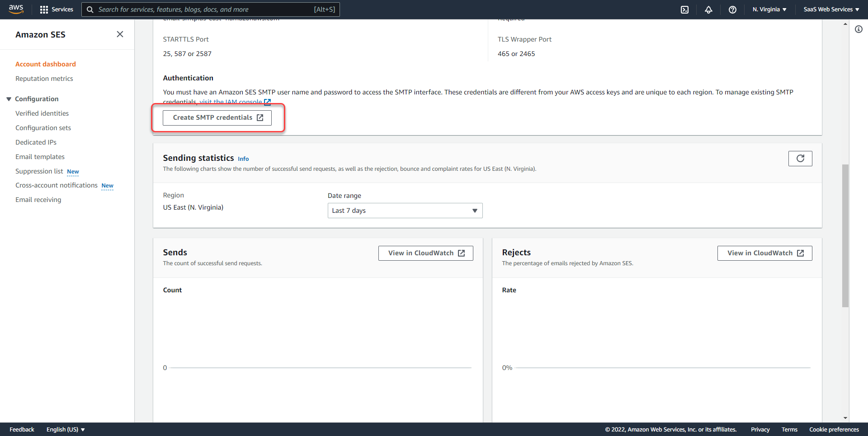Click into the AWS services search field
The image size is (868, 436).
click(210, 9)
